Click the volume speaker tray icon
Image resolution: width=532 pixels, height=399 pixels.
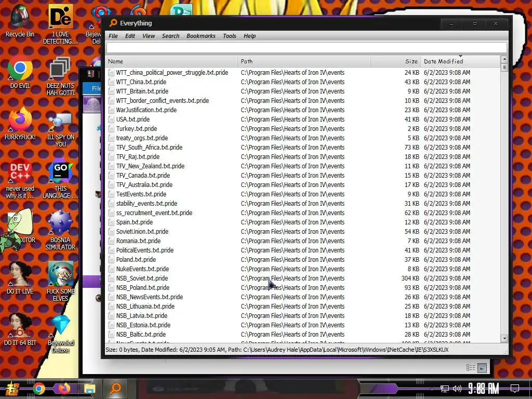(457, 389)
